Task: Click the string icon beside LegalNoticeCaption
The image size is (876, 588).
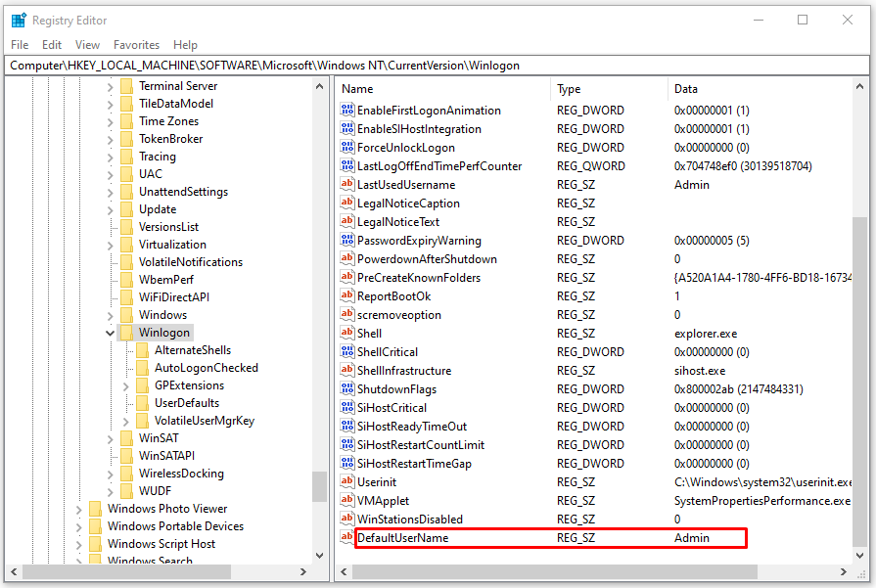Action: point(346,203)
